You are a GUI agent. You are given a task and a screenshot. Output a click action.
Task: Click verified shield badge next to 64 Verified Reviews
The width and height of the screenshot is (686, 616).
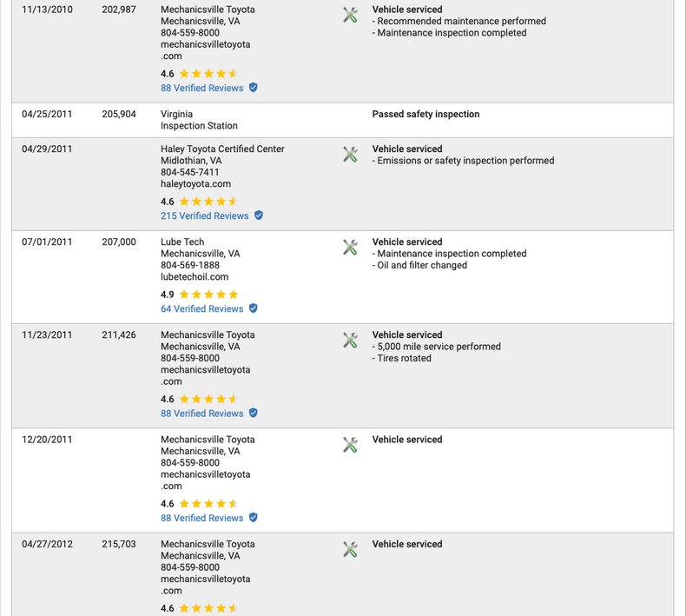tap(254, 308)
